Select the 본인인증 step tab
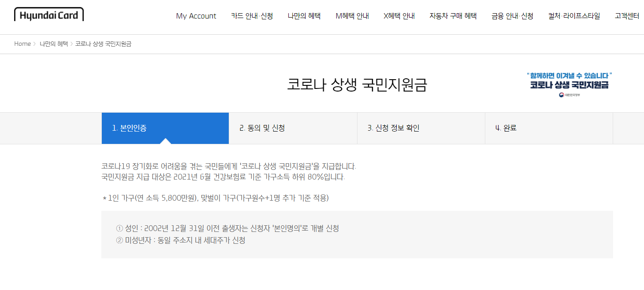This screenshot has width=644, height=290. [x=165, y=128]
